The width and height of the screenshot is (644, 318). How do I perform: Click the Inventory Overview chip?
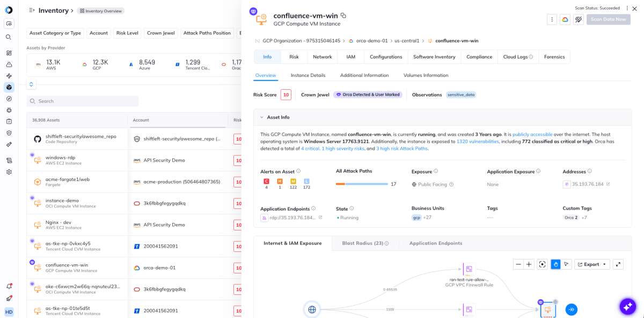(x=100, y=11)
